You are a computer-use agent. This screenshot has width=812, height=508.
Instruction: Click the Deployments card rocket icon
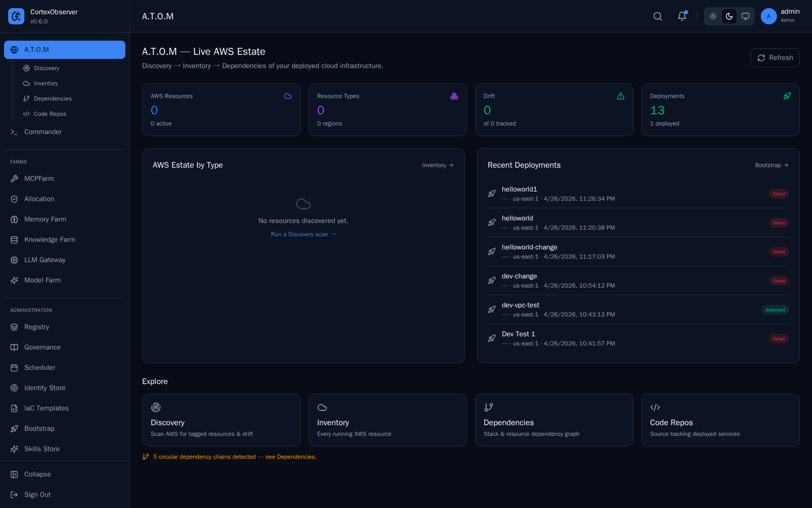point(787,96)
